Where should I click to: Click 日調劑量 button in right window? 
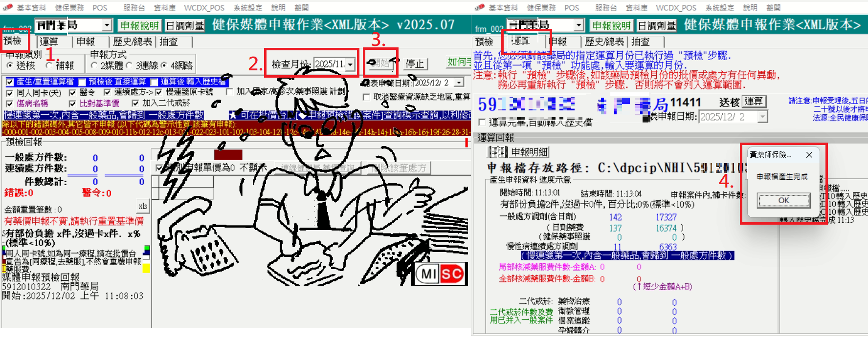tap(657, 25)
